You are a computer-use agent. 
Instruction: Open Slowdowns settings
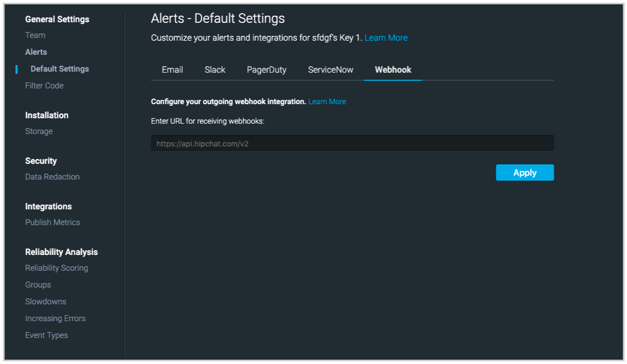point(46,302)
